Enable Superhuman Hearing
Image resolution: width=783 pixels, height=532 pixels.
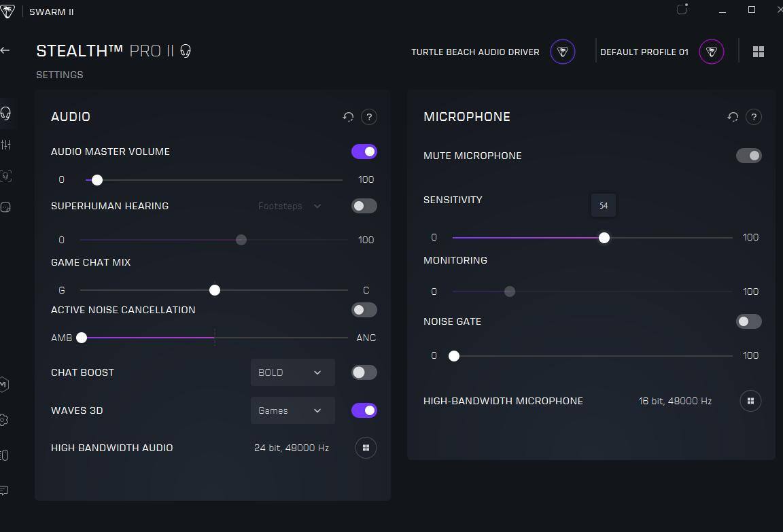click(x=364, y=206)
